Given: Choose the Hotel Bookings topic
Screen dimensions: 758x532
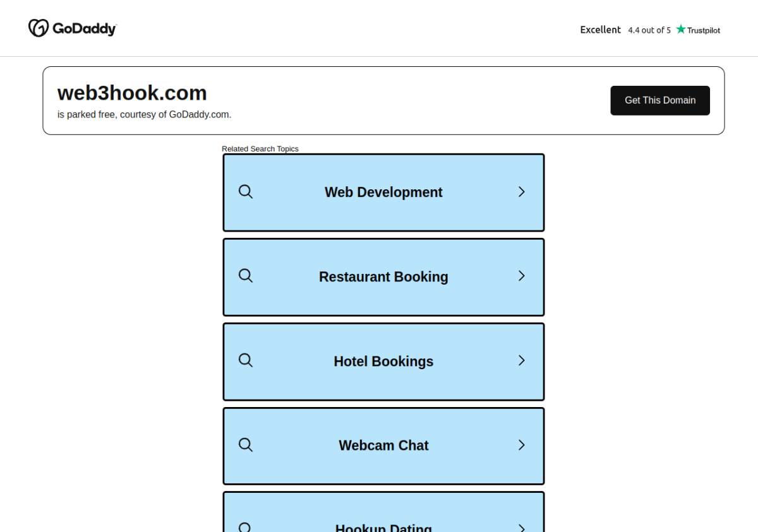Looking at the screenshot, I should point(383,362).
